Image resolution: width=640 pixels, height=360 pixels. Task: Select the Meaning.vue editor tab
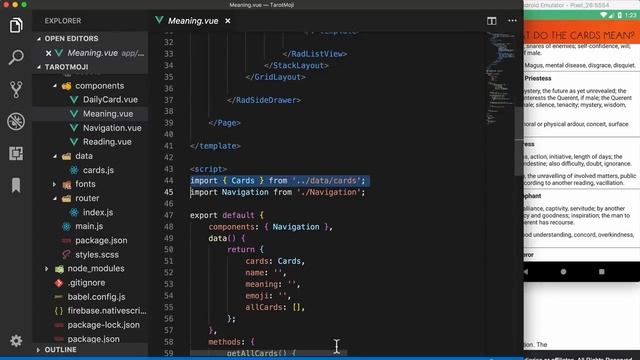(x=193, y=21)
